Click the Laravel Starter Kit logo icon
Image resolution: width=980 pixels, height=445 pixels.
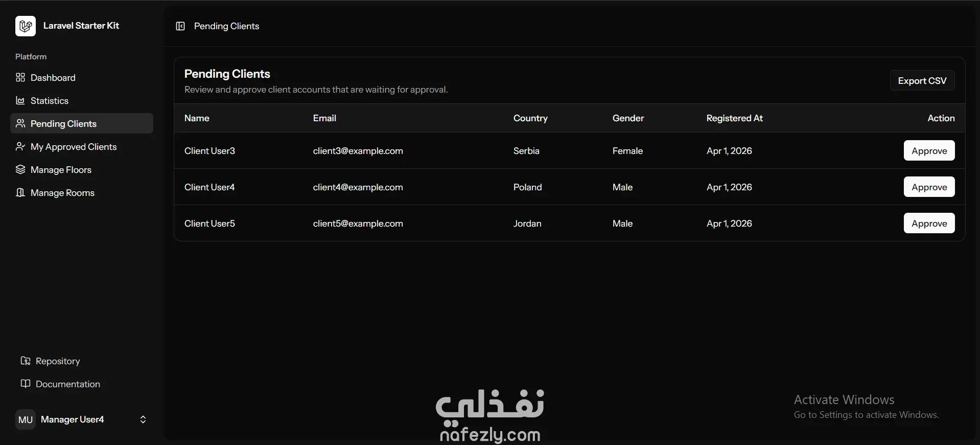[x=26, y=26]
